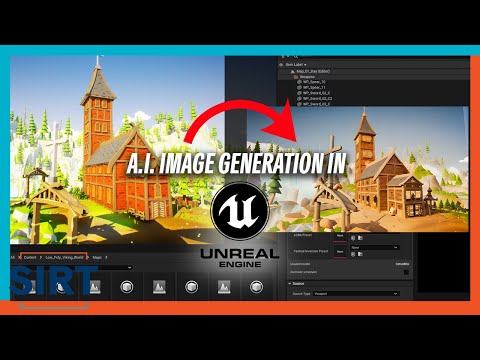Image resolution: width=480 pixels, height=360 pixels.
Task: Select the last sphere asset thumbnail in Content Browser
Action: [256, 287]
